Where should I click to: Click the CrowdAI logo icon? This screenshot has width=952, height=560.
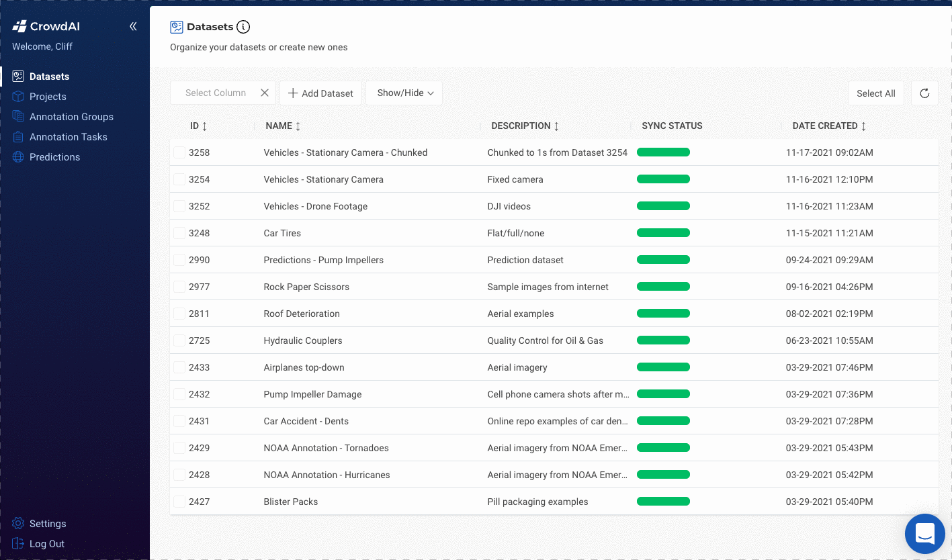(x=19, y=27)
